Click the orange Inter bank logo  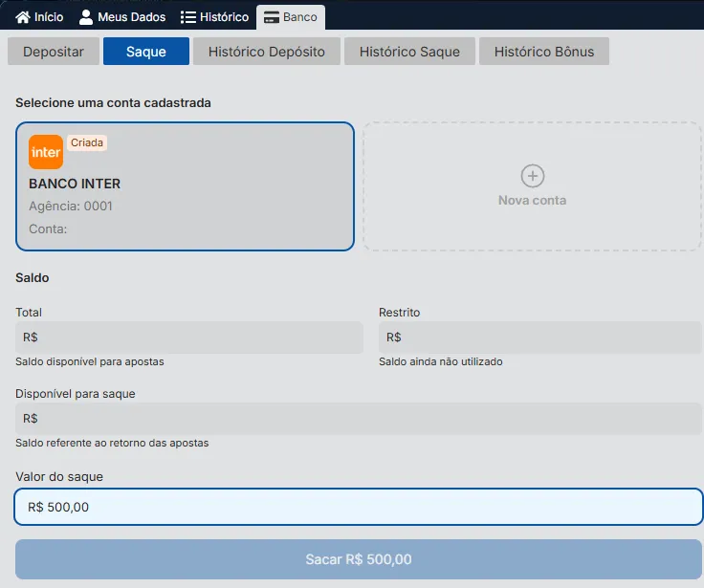click(x=46, y=152)
